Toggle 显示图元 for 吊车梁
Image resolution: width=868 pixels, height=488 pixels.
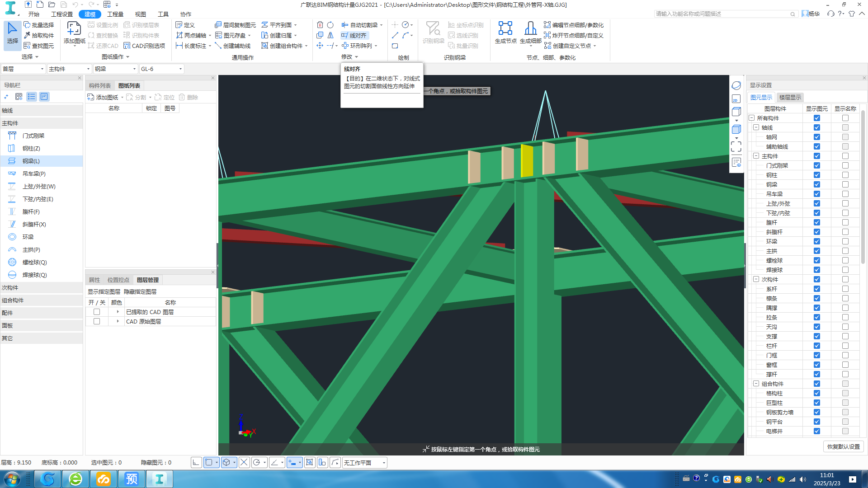coord(816,194)
